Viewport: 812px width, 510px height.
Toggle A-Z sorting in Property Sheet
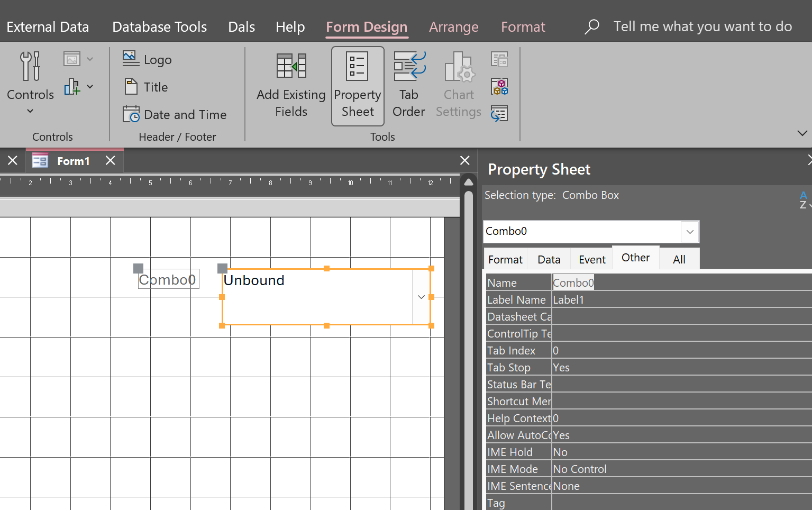[x=803, y=200]
